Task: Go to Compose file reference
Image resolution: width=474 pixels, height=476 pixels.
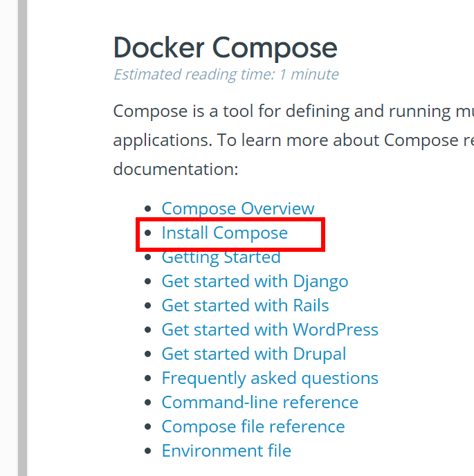Action: (253, 427)
